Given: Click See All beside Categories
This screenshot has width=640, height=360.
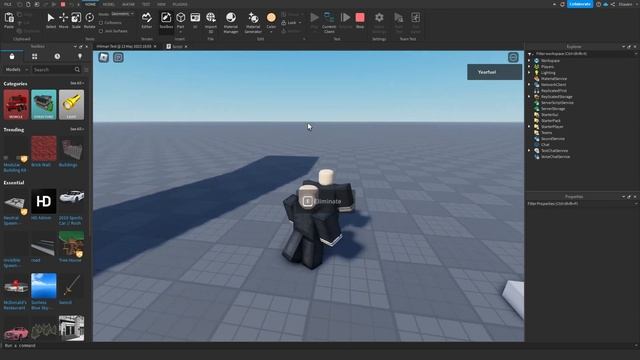Looking at the screenshot, I should pos(77,83).
